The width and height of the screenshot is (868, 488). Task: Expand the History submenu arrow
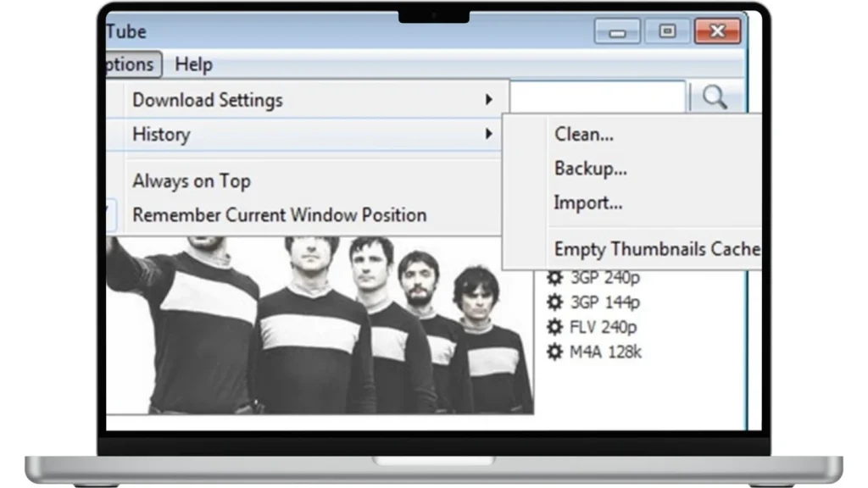click(x=488, y=134)
